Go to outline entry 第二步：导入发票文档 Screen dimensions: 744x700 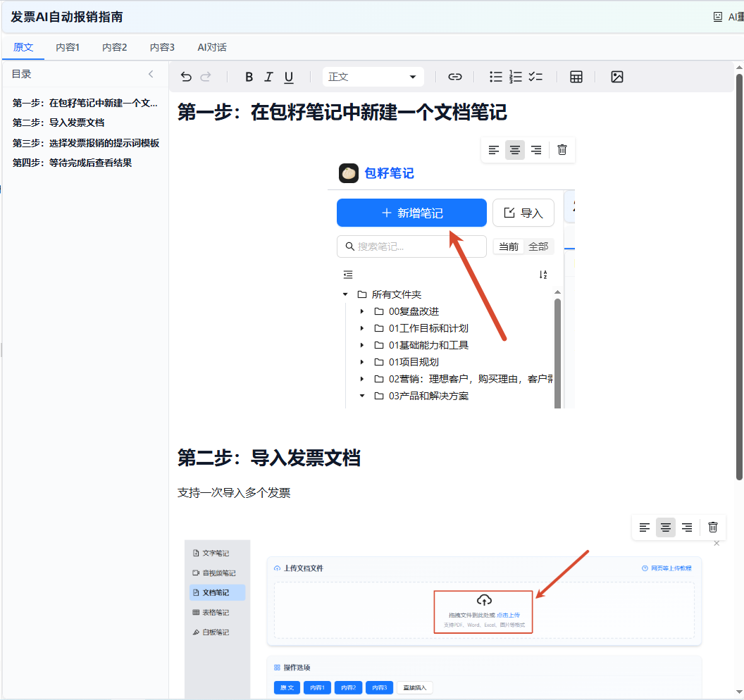(x=58, y=123)
